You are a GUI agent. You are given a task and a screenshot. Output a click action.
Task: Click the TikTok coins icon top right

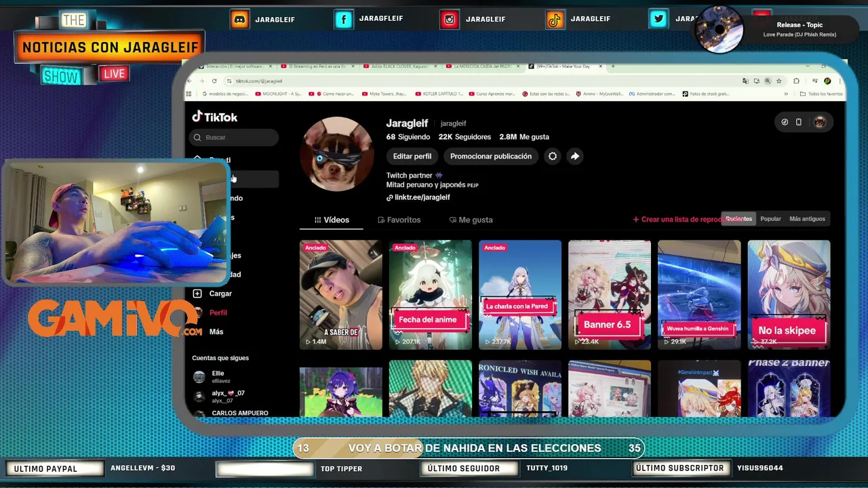pyautogui.click(x=785, y=122)
